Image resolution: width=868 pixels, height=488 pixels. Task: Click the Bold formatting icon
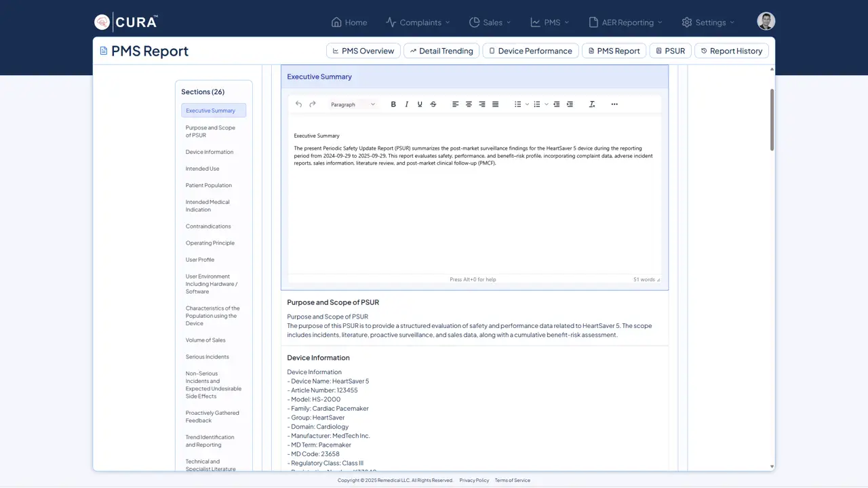[x=393, y=104]
